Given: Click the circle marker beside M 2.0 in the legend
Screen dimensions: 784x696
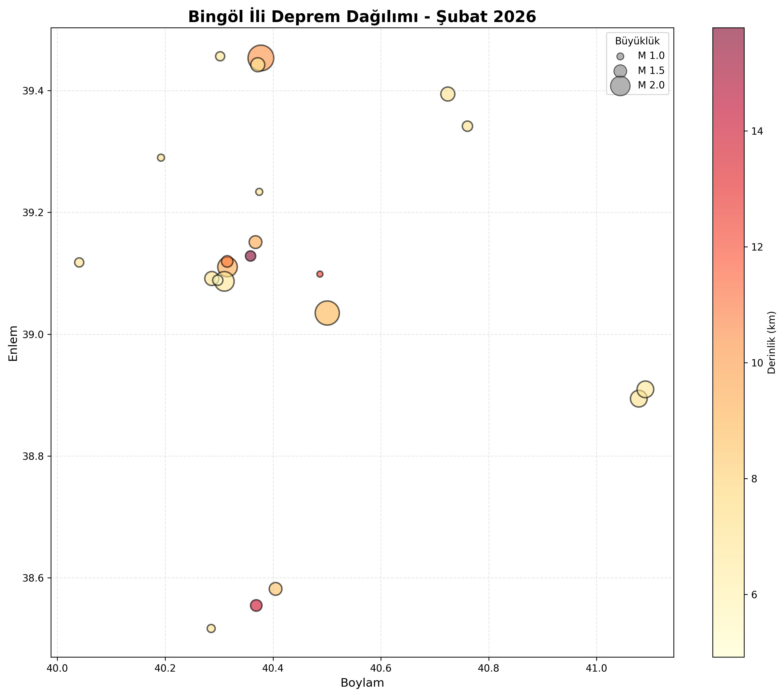Looking at the screenshot, I should (x=620, y=86).
